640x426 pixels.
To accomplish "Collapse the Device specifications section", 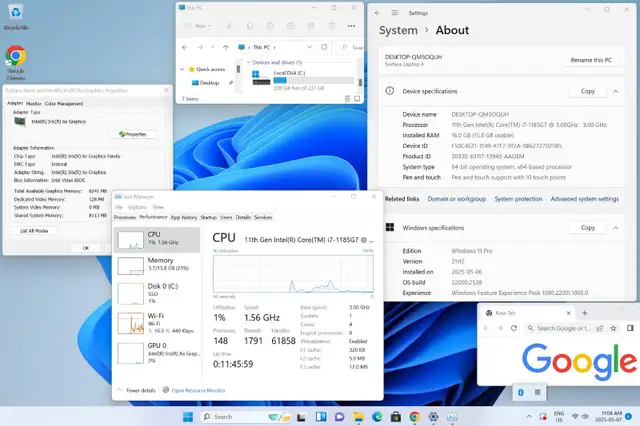I will point(616,91).
